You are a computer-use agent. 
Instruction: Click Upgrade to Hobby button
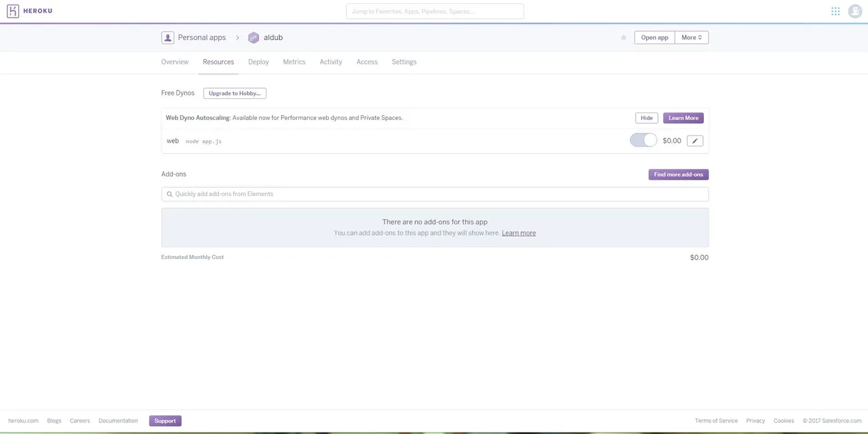[235, 93]
